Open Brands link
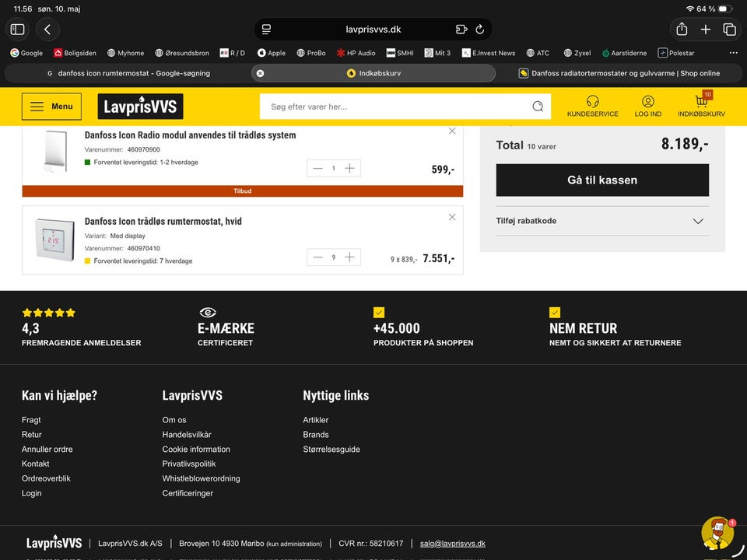 (x=316, y=435)
